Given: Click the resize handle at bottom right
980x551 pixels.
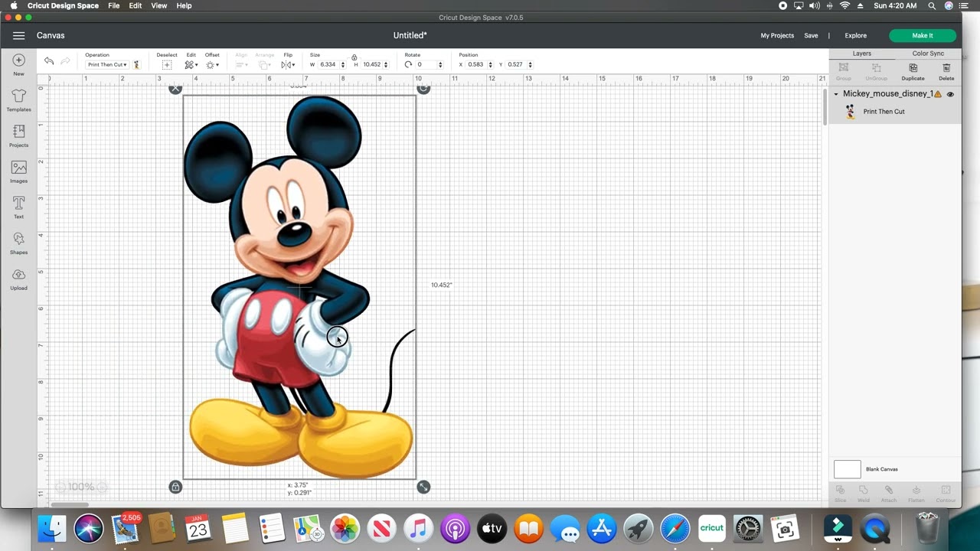Looking at the screenshot, I should 423,487.
